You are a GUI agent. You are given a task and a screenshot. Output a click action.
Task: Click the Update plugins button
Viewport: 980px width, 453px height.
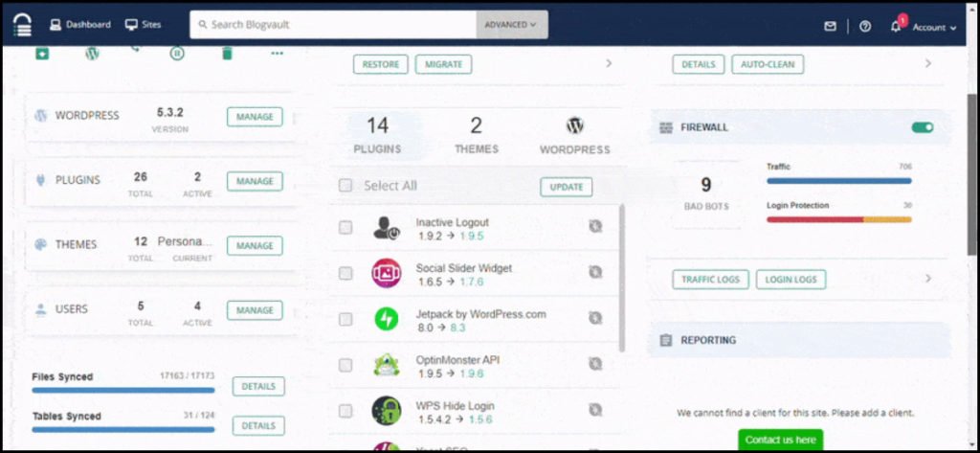(566, 187)
